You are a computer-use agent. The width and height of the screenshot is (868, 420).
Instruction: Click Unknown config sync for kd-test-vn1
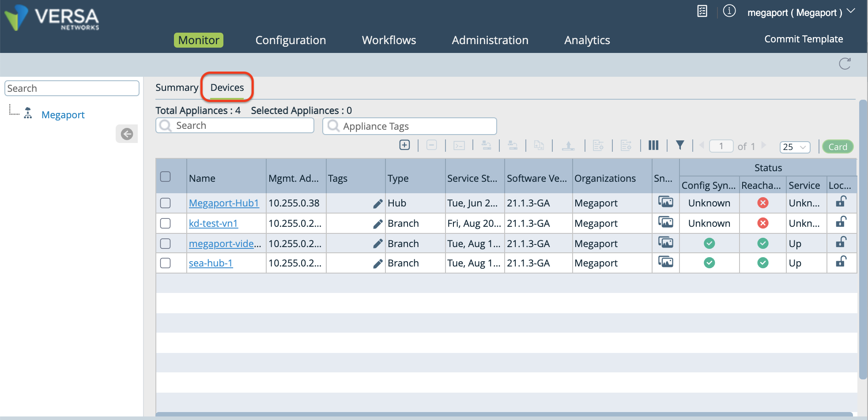[709, 223]
